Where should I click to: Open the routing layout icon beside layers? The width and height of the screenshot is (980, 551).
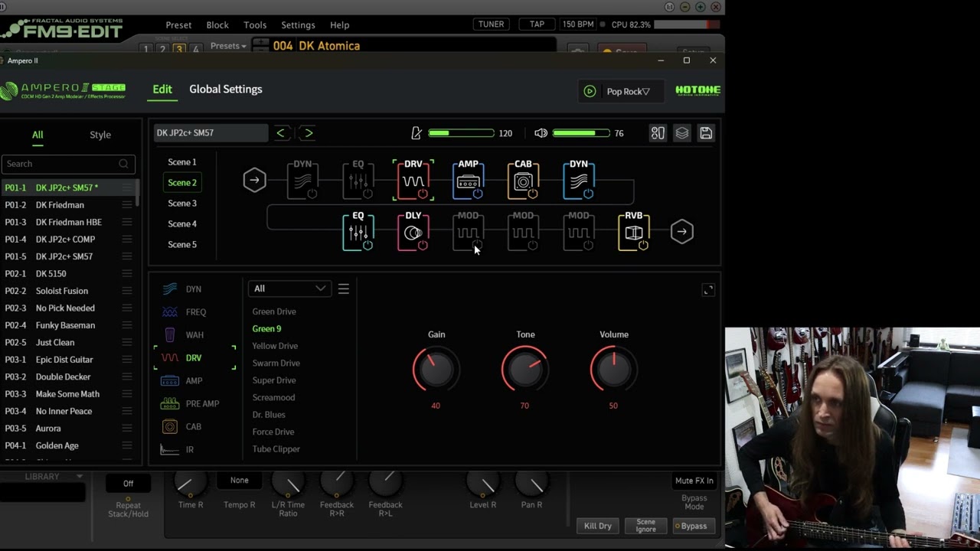pyautogui.click(x=658, y=133)
